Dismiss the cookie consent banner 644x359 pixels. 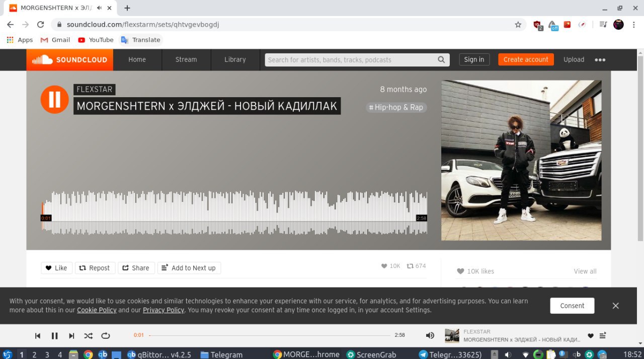615,306
